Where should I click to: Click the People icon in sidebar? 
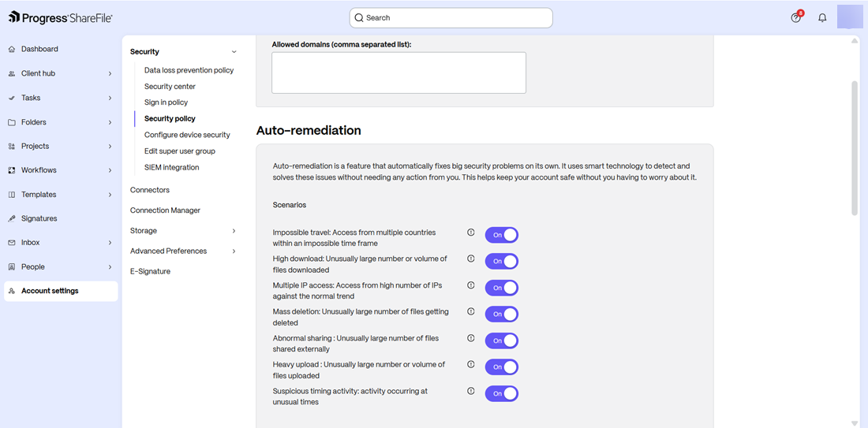pos(12,266)
